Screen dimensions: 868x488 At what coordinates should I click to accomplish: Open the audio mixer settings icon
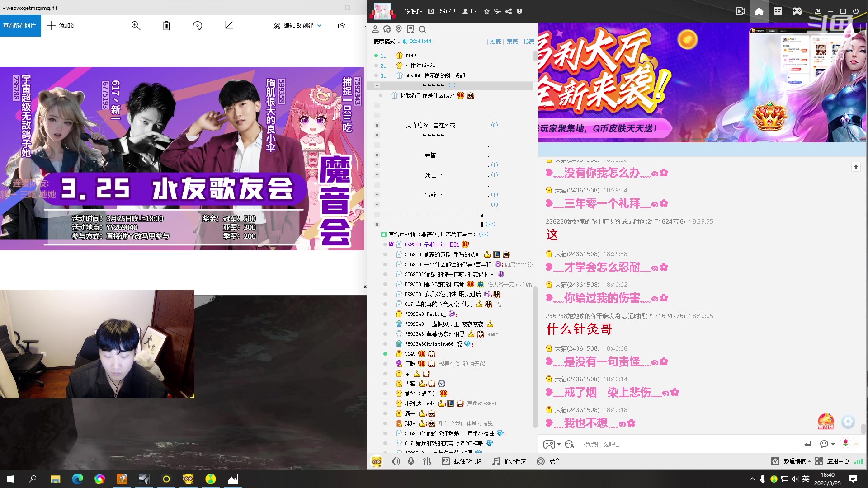click(x=427, y=461)
